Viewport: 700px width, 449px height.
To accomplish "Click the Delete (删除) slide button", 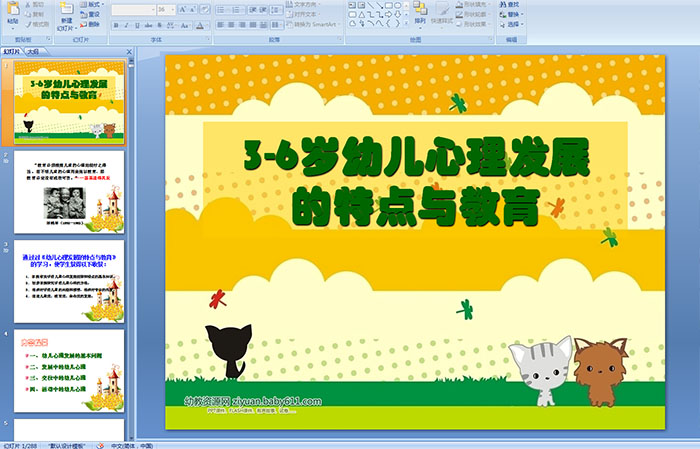I will tap(90, 24).
